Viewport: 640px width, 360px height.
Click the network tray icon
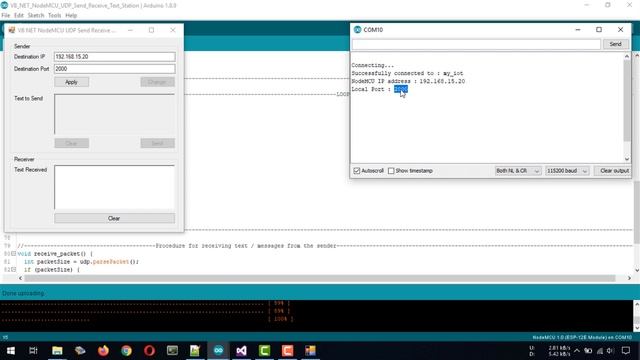pos(600,351)
